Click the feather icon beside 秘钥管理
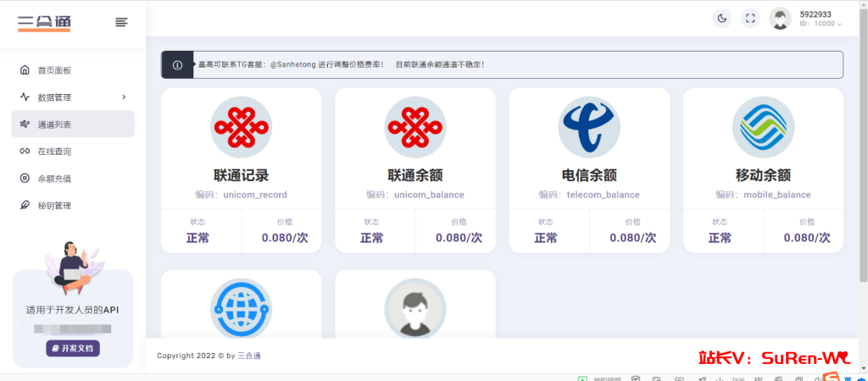Viewport: 868px width, 381px height. click(25, 205)
